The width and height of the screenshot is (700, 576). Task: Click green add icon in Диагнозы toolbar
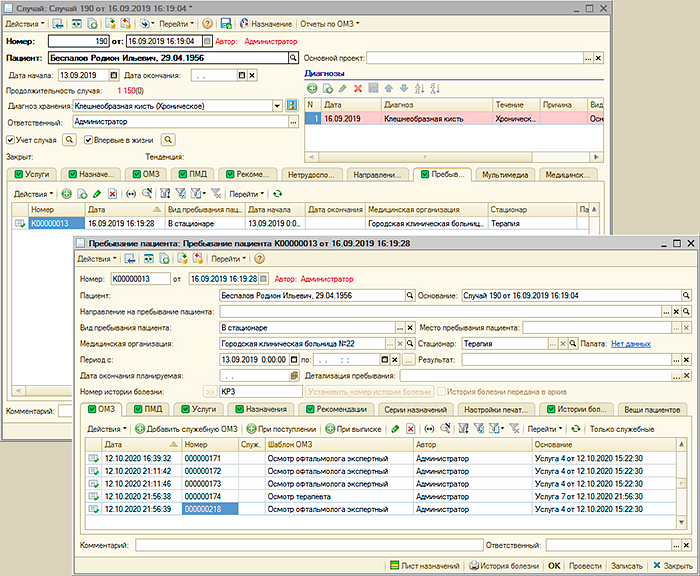[x=312, y=88]
